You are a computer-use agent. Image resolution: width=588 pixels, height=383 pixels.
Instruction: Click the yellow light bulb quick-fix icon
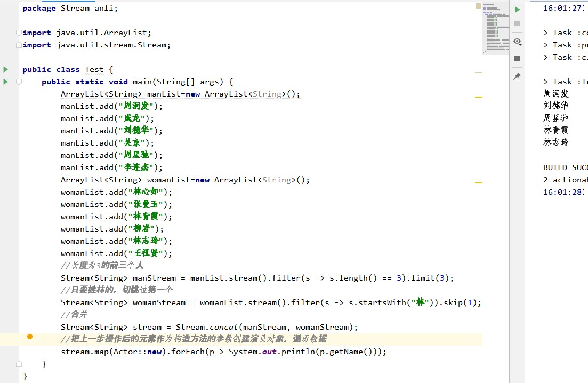point(30,338)
